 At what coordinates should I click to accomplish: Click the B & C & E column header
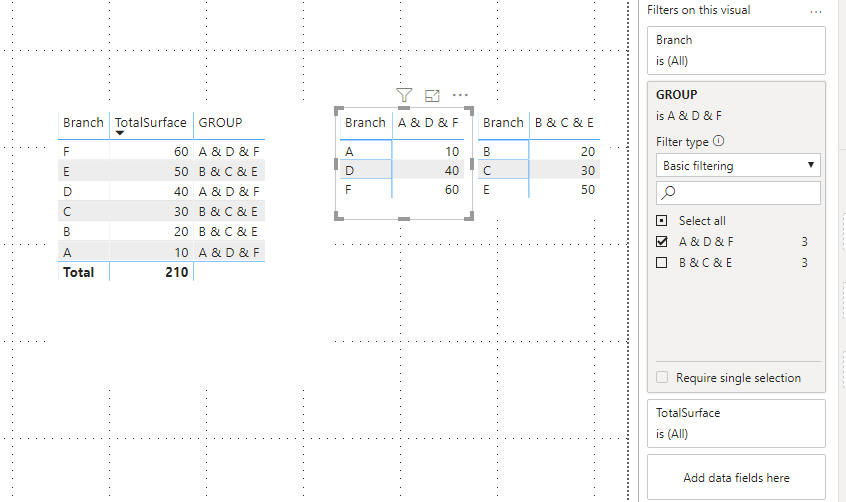[x=564, y=123]
